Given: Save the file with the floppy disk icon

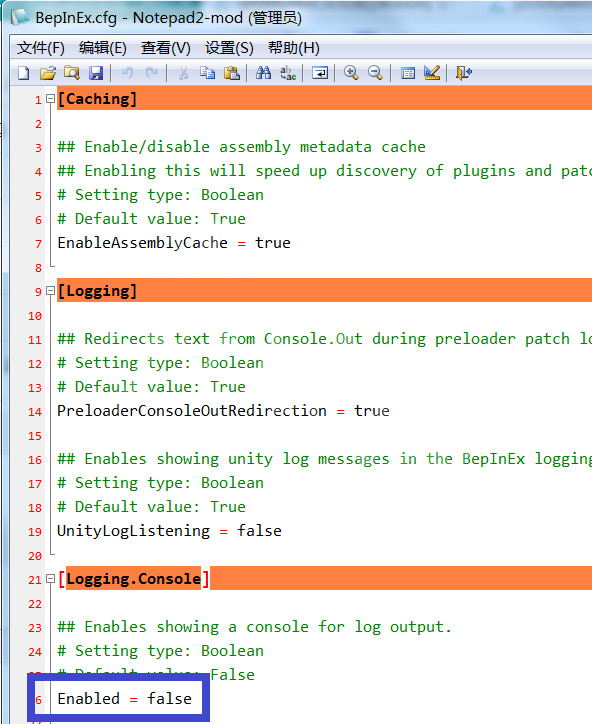Looking at the screenshot, I should coord(96,73).
